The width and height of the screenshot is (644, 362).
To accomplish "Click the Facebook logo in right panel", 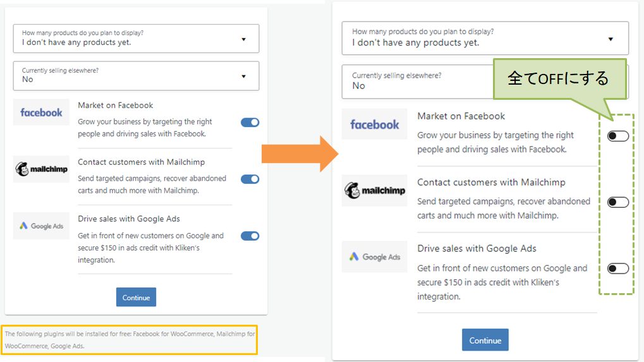I will pyautogui.click(x=374, y=124).
